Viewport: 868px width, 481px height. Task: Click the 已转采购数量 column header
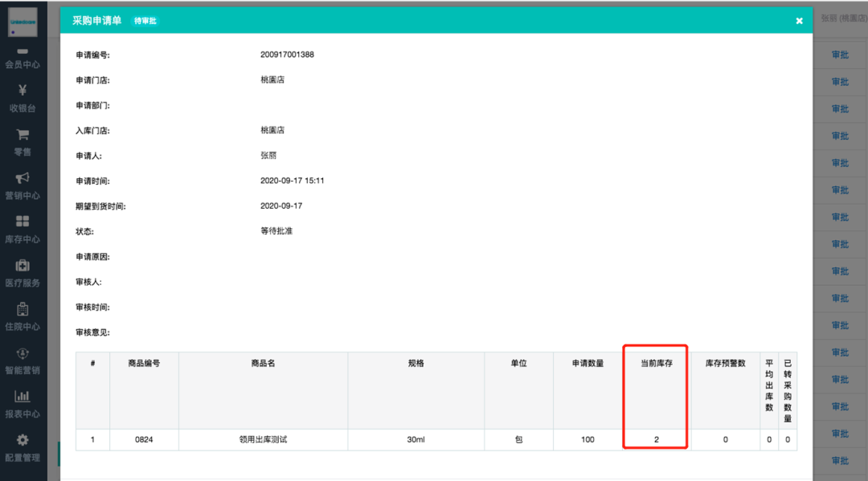(788, 391)
